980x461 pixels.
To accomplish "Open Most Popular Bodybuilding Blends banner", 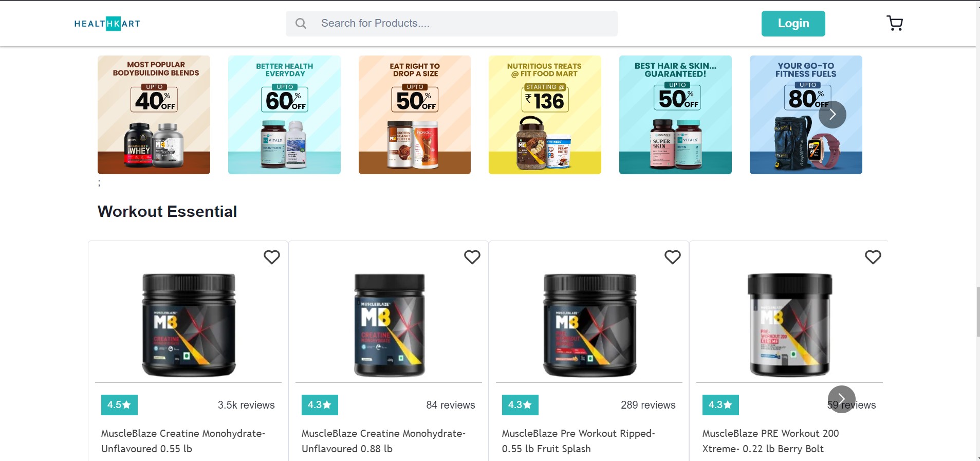I will [154, 115].
